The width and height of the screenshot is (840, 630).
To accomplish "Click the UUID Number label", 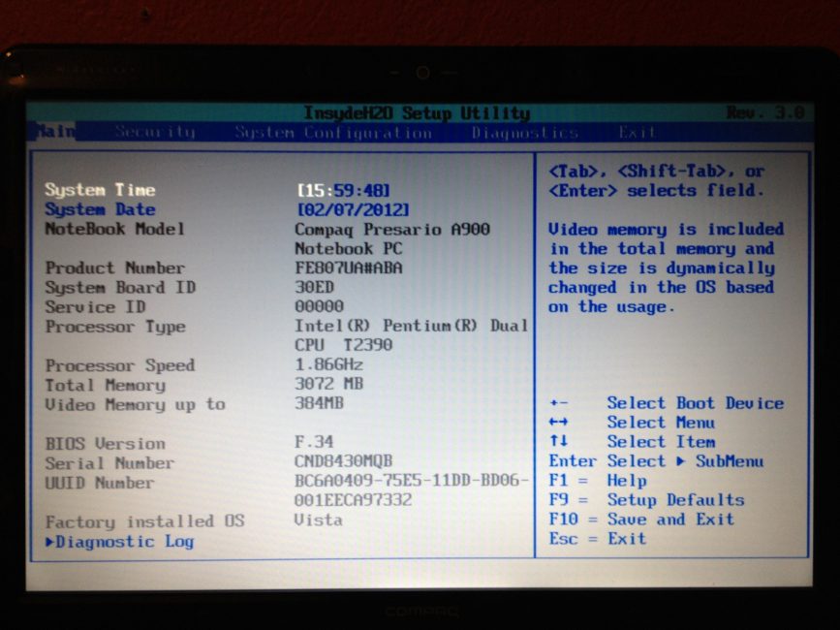I will pos(100,484).
